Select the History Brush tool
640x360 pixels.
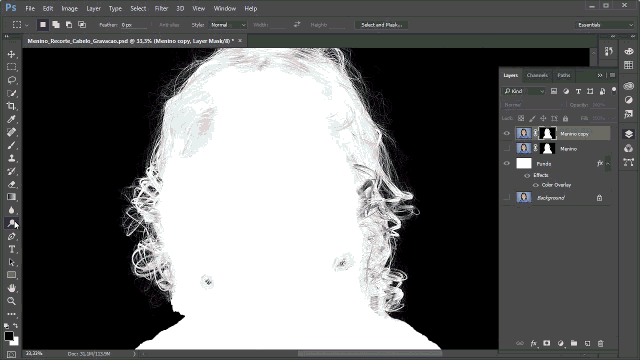(11, 171)
